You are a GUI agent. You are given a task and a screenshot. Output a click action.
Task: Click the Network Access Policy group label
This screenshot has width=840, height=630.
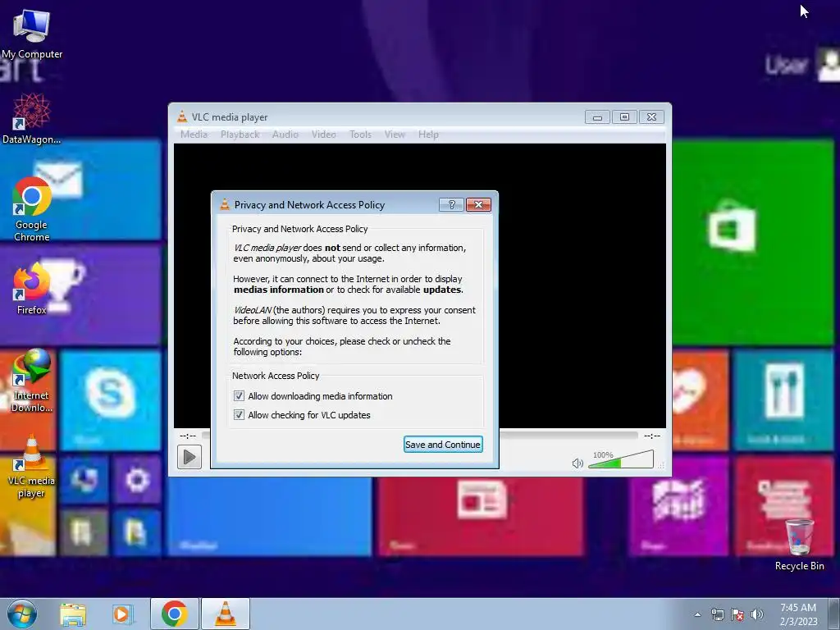tap(276, 376)
